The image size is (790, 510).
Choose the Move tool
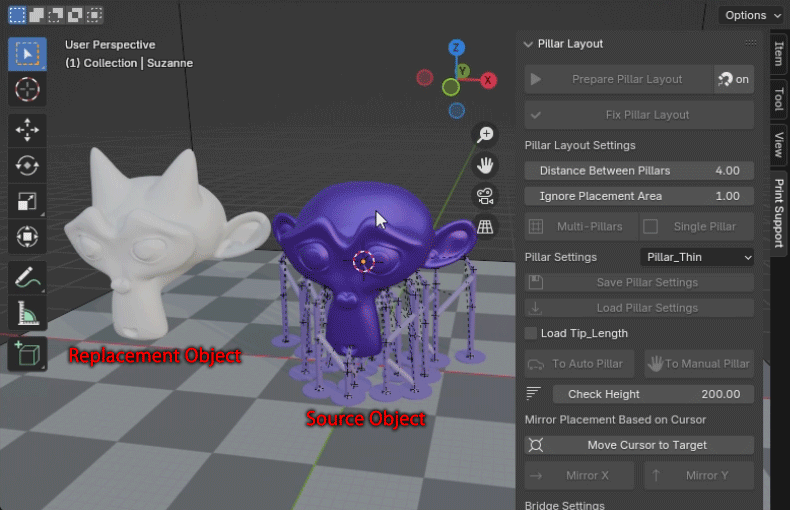[x=27, y=130]
